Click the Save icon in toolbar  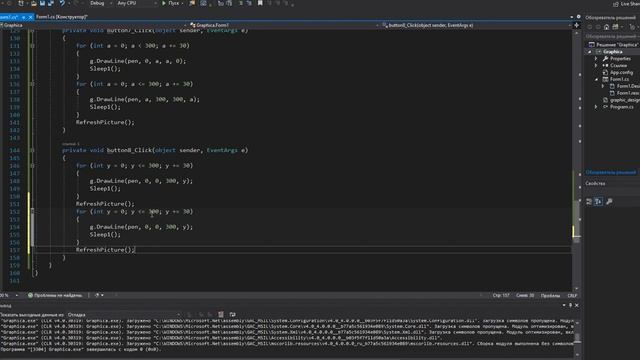42,3
